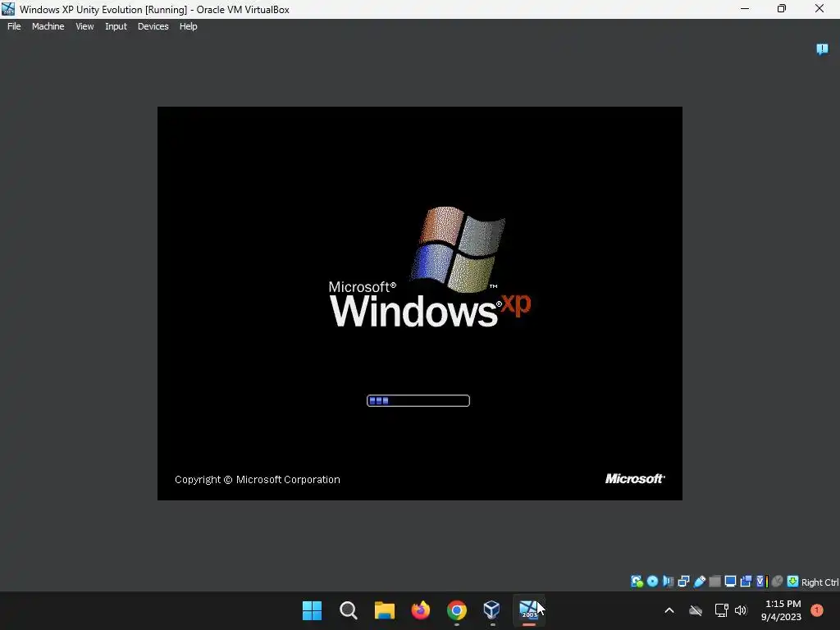
Task: Click the keyboard capture green arrow icon
Action: click(793, 582)
